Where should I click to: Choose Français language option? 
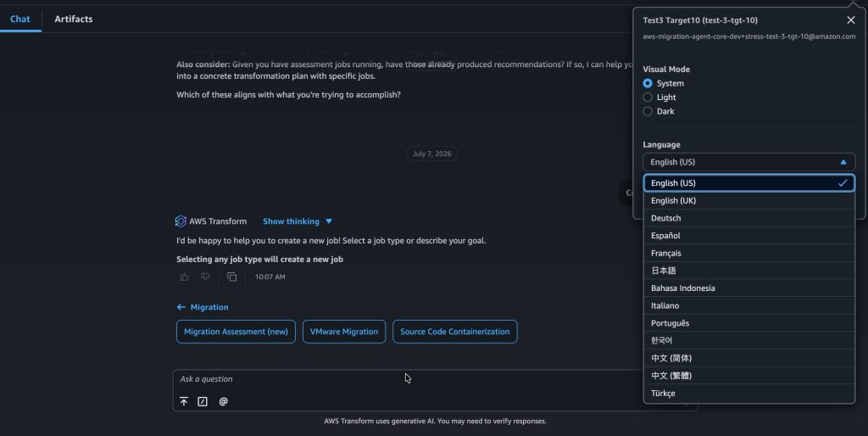point(749,253)
